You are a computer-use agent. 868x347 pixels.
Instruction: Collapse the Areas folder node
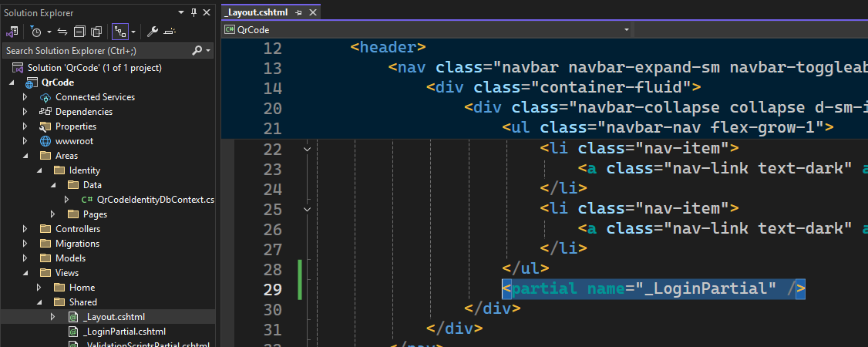click(25, 156)
